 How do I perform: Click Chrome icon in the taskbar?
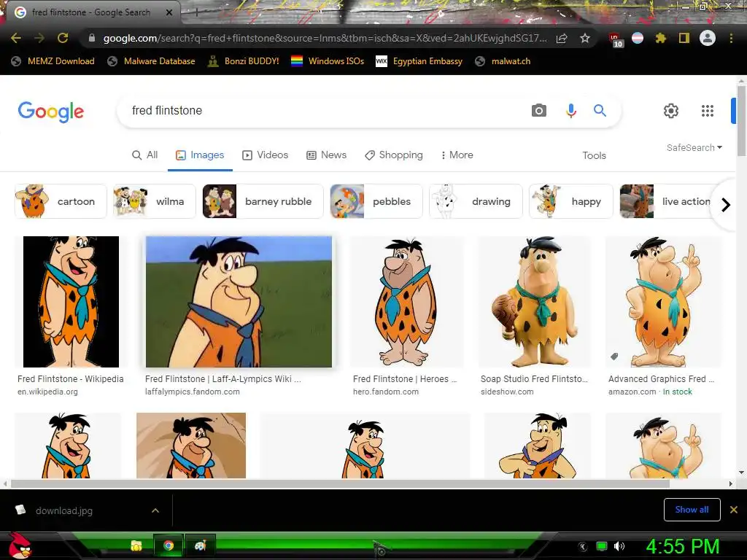tap(169, 545)
